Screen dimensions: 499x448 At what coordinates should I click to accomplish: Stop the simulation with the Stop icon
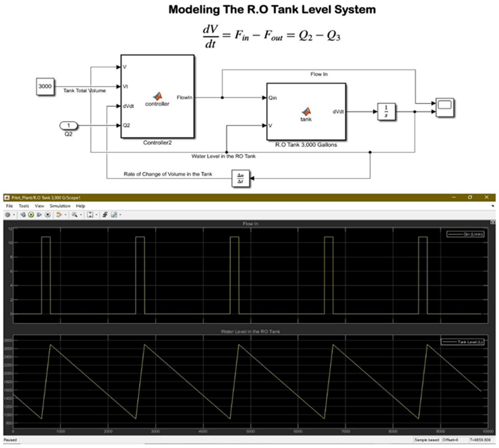pyautogui.click(x=47, y=215)
